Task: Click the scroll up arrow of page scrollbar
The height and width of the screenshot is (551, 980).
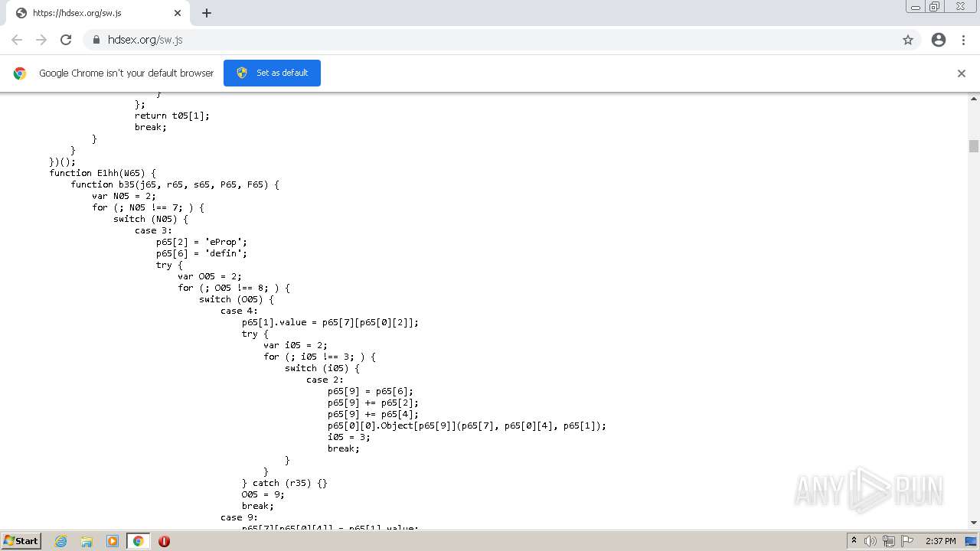Action: [x=974, y=99]
